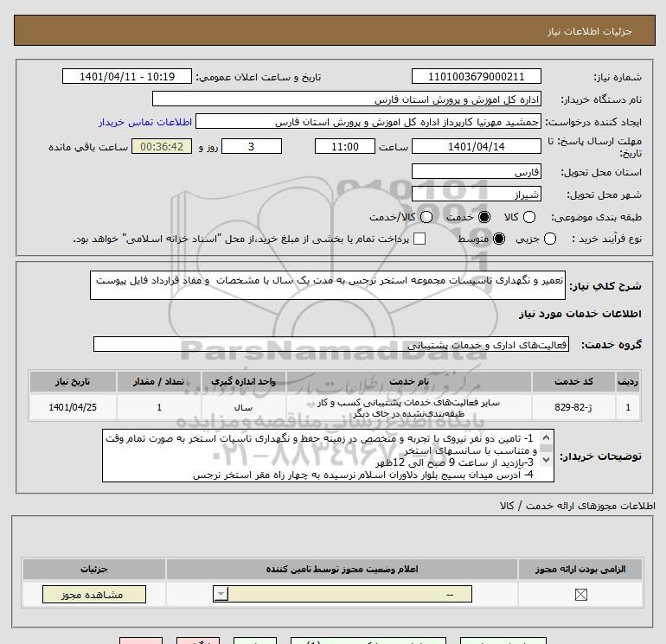Click the تعداد / مقدار column header
The width and height of the screenshot is (666, 644).
point(159,381)
